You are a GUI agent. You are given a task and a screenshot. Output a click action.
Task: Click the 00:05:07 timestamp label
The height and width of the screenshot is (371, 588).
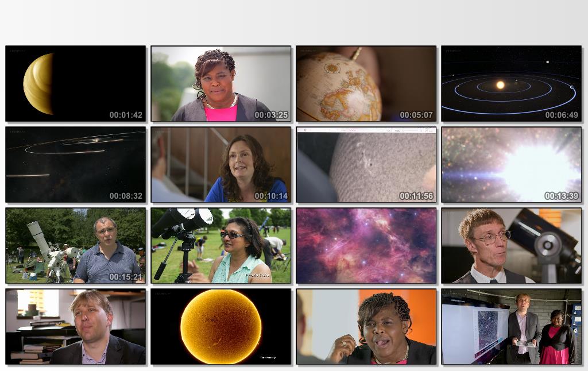[416, 115]
